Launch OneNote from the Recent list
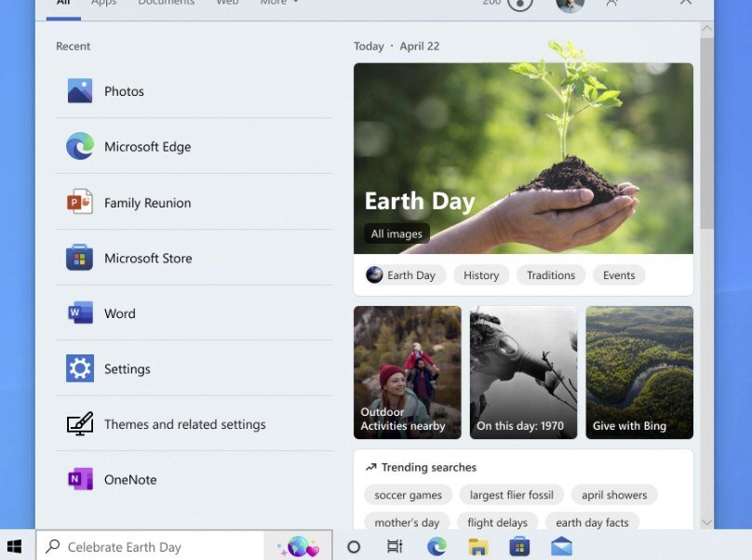This screenshot has height=560, width=752. click(194, 479)
